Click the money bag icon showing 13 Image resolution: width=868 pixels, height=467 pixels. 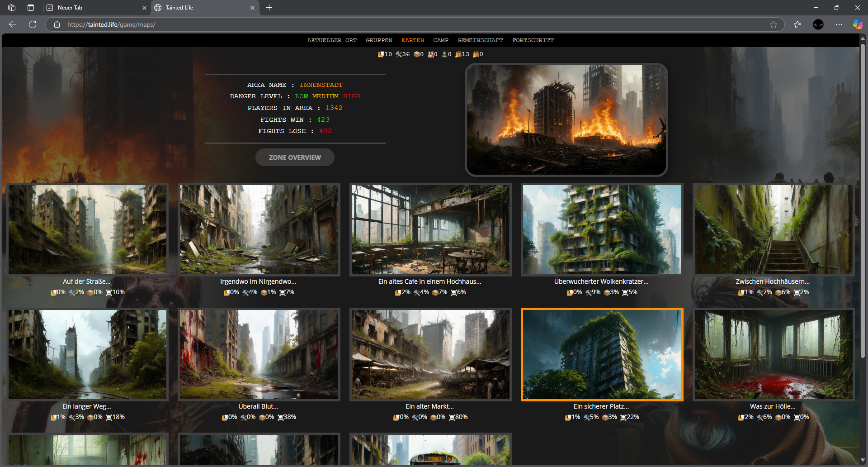(458, 54)
